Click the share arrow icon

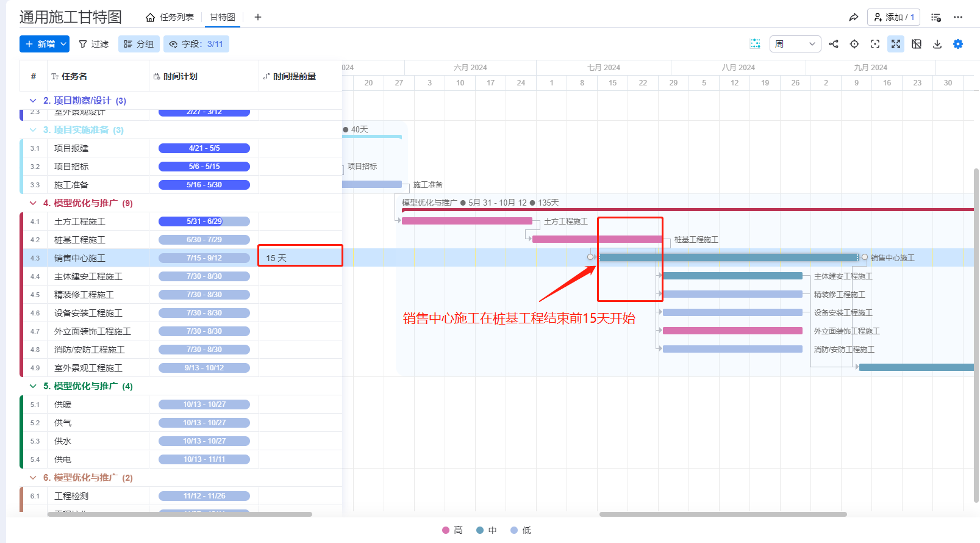click(x=854, y=17)
